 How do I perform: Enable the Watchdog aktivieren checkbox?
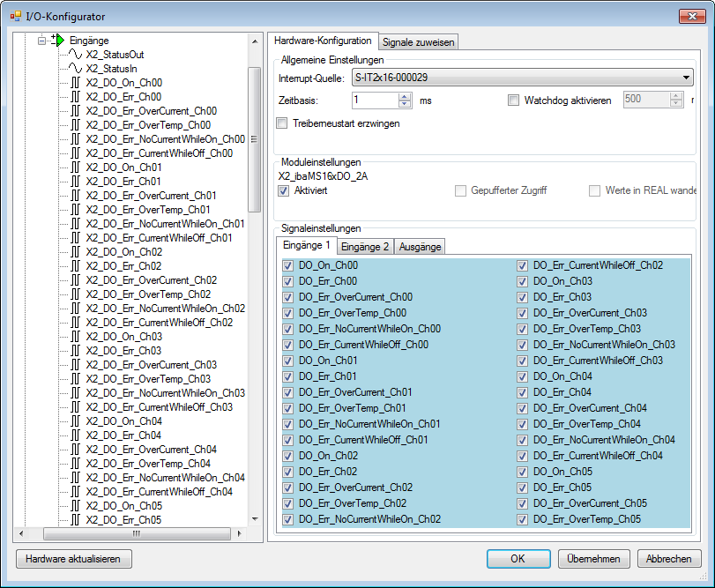coord(514,100)
